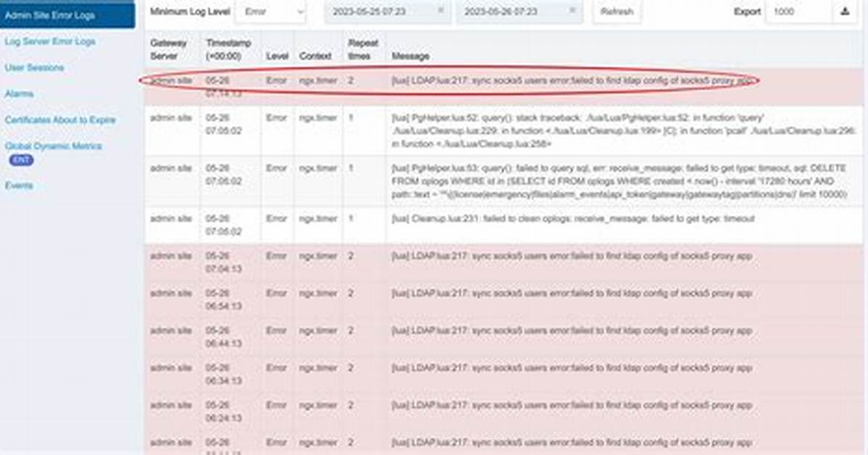Select the LDAP.lua:217 message at 07:04:13

(x=571, y=256)
